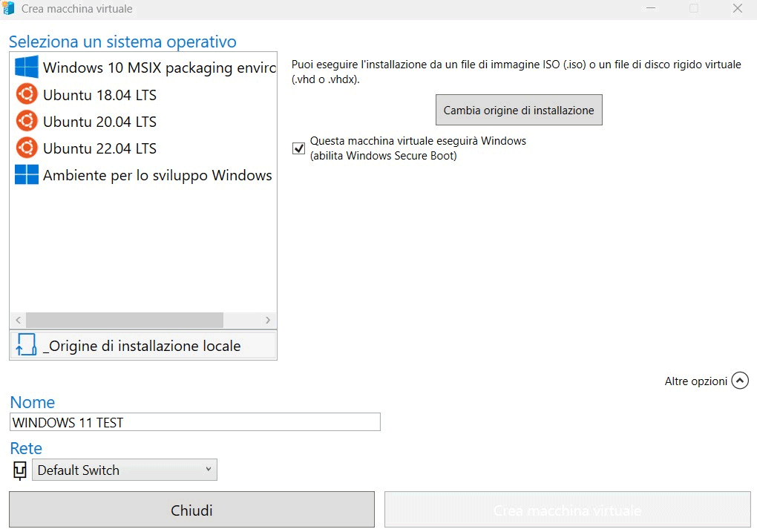This screenshot has width=757, height=532.
Task: Click the left arrow of the OS list scrollbar
Action: click(x=18, y=320)
